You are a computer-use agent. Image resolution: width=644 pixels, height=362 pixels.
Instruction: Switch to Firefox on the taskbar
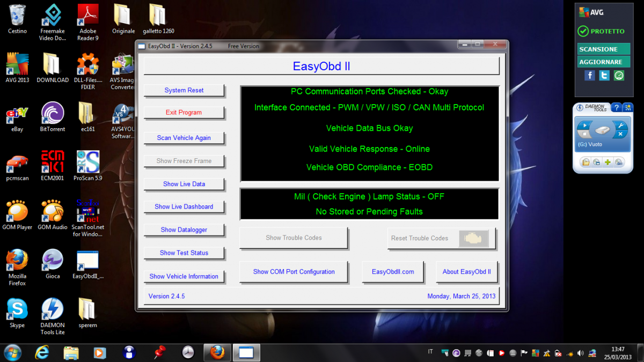coord(217,352)
